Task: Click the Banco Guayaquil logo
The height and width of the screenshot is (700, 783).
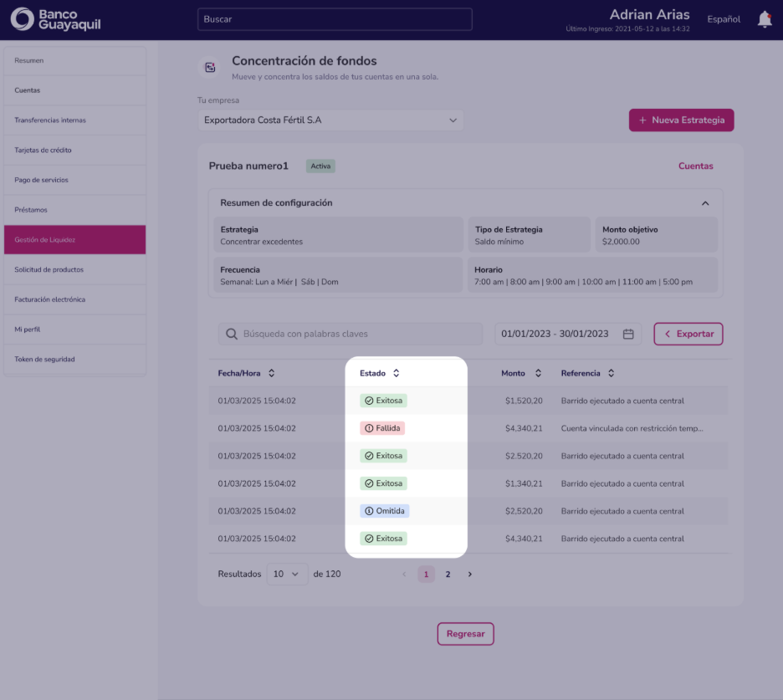Action: [55, 19]
